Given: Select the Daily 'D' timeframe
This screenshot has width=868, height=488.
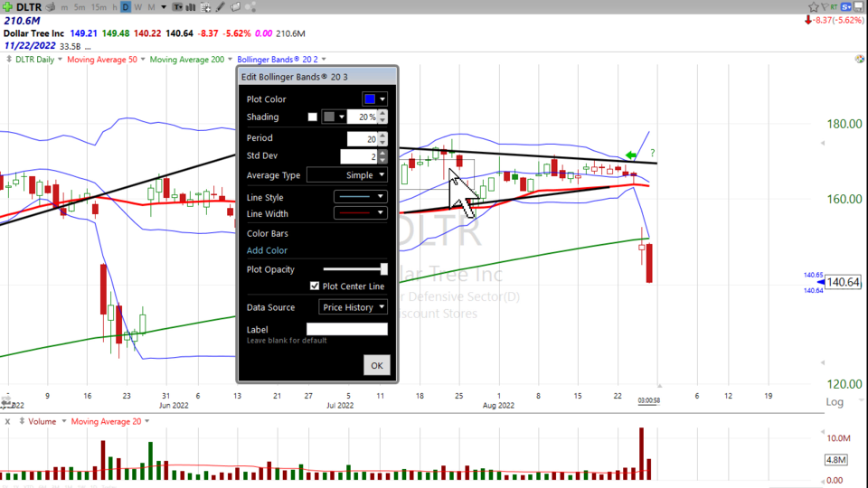Looking at the screenshot, I should point(126,7).
